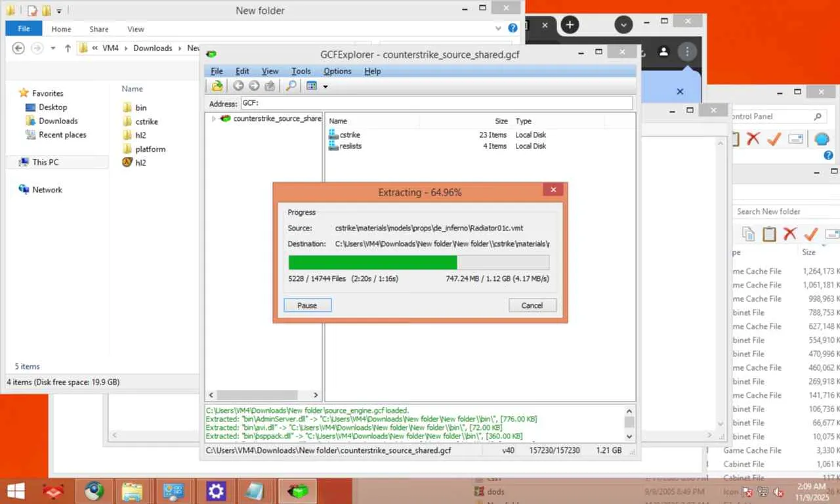Click the File tab in New folder window
840x504 pixels.
(24, 29)
